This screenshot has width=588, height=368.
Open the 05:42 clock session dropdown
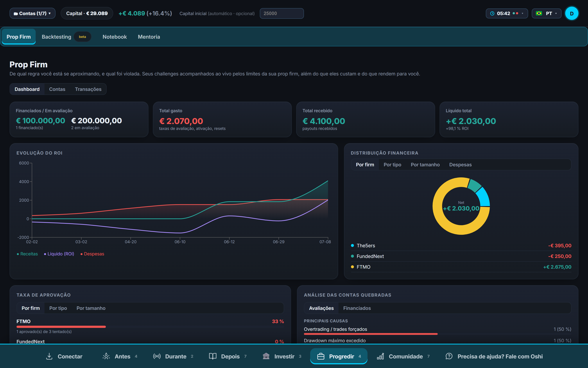pyautogui.click(x=507, y=13)
